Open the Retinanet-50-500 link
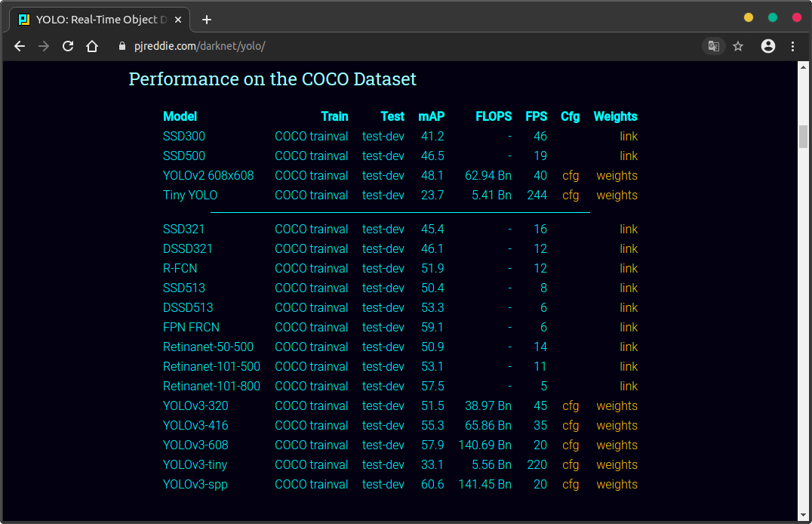812x524 pixels. tap(629, 347)
